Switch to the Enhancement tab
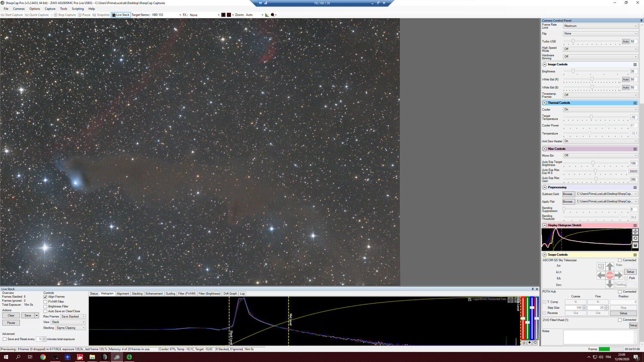This screenshot has height=362, width=644. pos(154,294)
